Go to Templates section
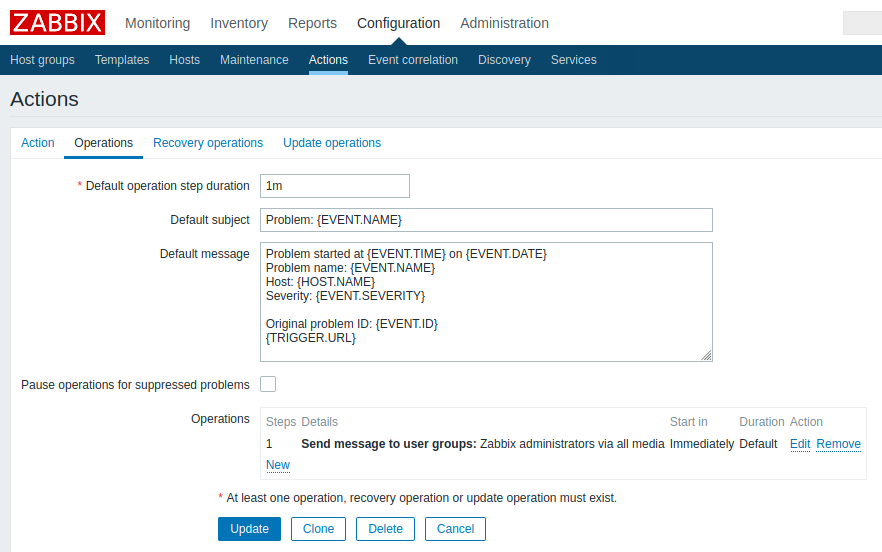Viewport: 882px width, 552px height. 122,60
